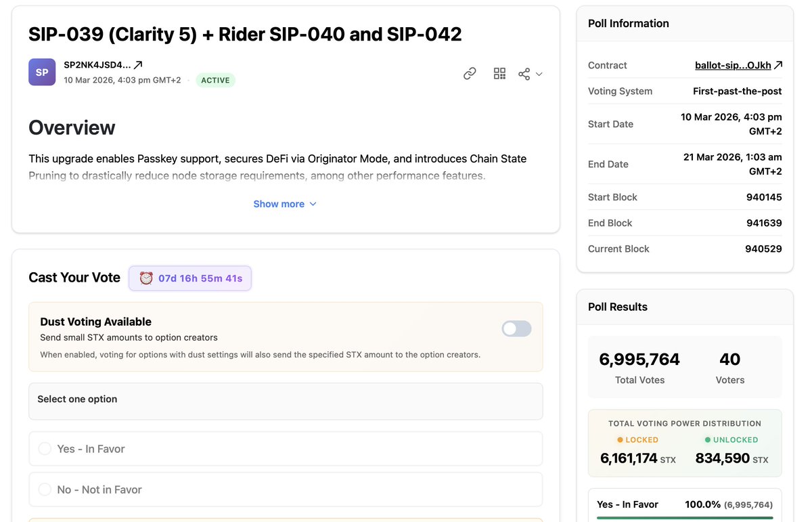Enable the Dust Voting toggle
The height and width of the screenshot is (522, 812).
point(516,328)
